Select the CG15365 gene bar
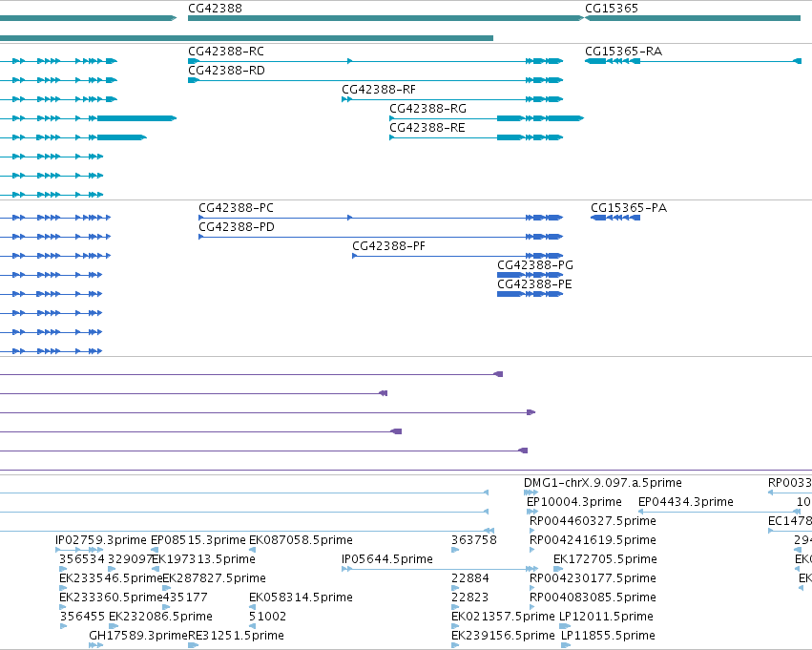Screen dimensions: 812x650 [x=693, y=18]
